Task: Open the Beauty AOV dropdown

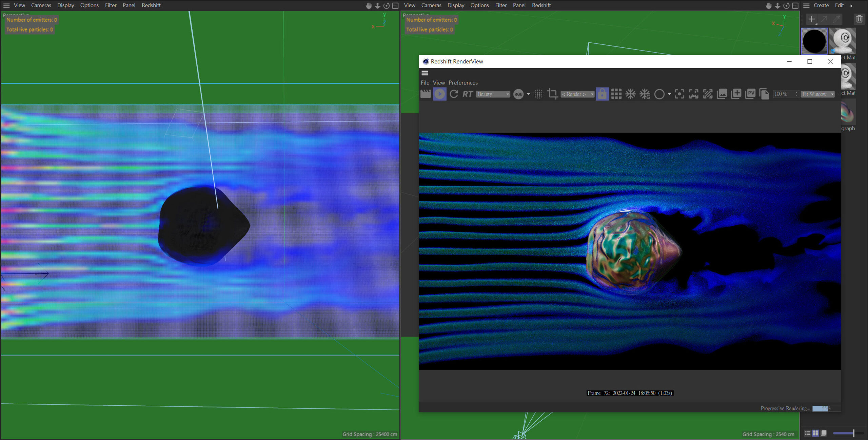Action: [493, 94]
